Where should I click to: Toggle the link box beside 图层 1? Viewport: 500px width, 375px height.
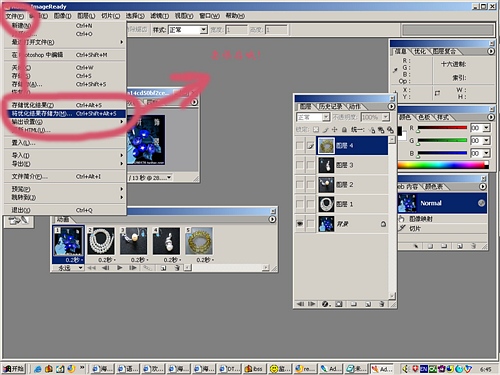[x=310, y=204]
